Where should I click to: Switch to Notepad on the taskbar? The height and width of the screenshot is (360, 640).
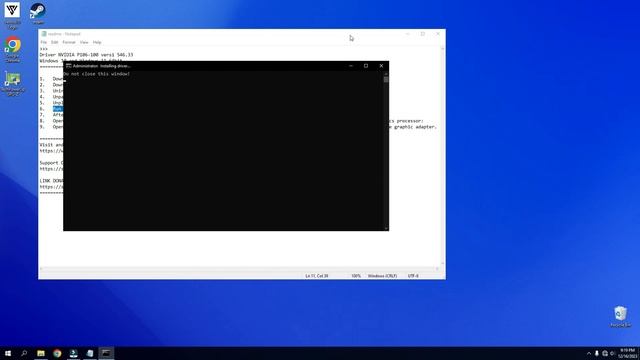(x=90, y=353)
